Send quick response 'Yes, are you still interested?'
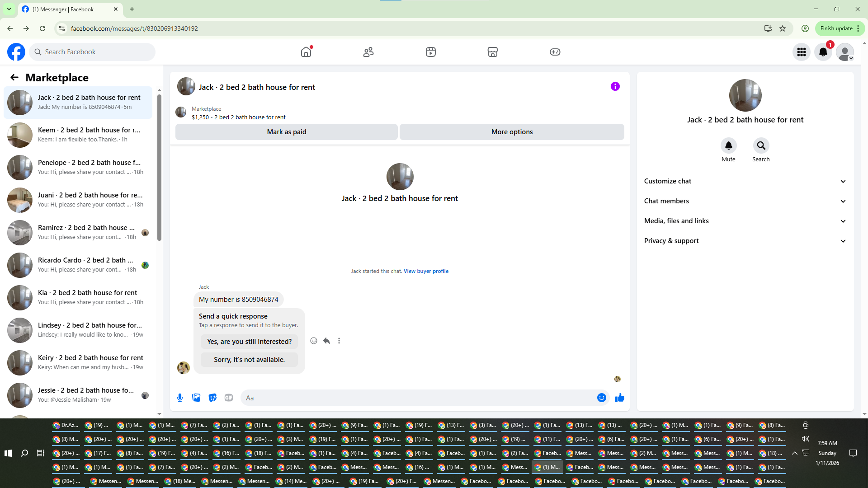 tap(250, 342)
